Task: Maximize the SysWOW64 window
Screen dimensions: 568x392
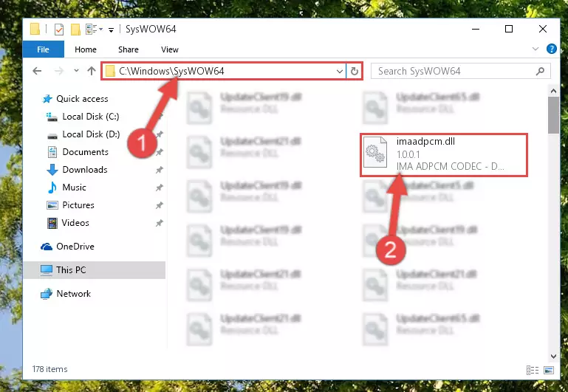Action: tap(509, 29)
